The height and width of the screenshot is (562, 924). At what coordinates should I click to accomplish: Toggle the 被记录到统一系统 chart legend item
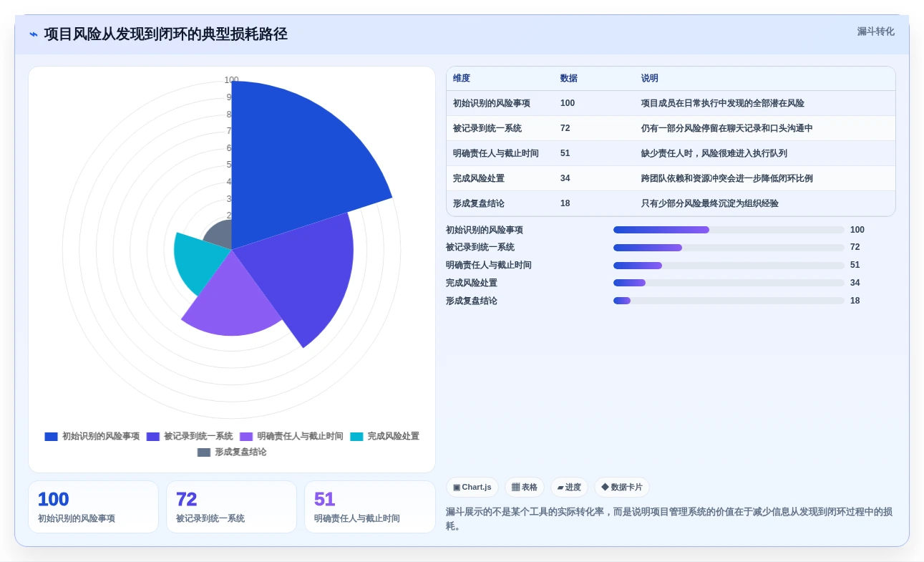pyautogui.click(x=190, y=436)
